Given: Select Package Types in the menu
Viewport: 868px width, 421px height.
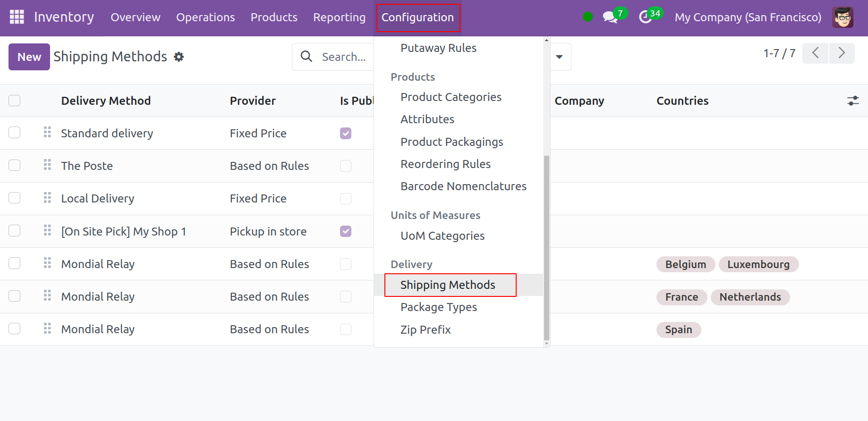Looking at the screenshot, I should [x=438, y=307].
